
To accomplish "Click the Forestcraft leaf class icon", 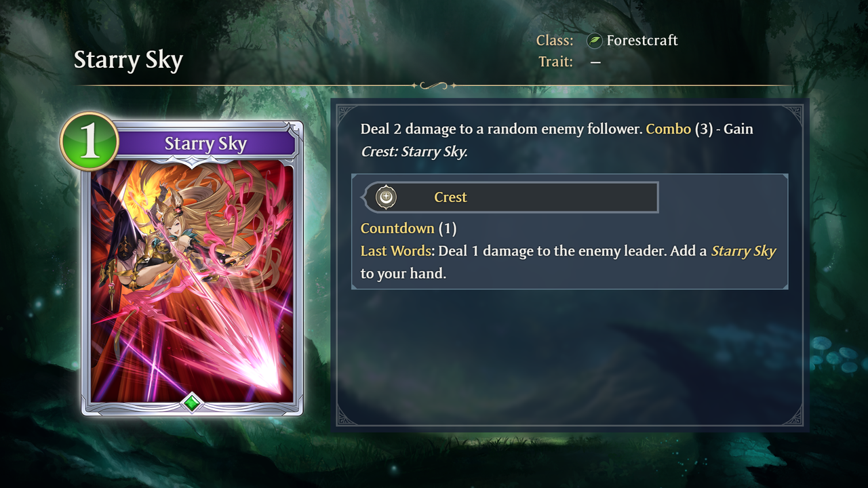I will [x=595, y=41].
